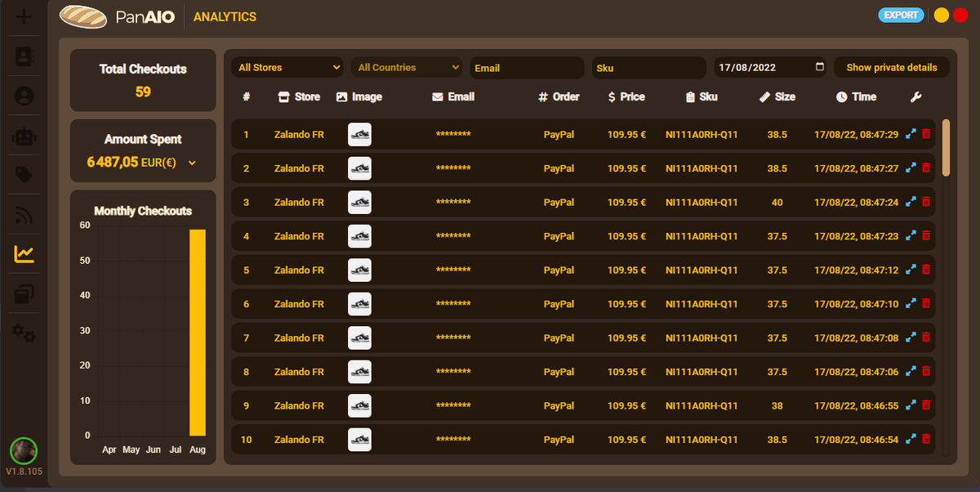Open the price tag sidebar icon

24,175
